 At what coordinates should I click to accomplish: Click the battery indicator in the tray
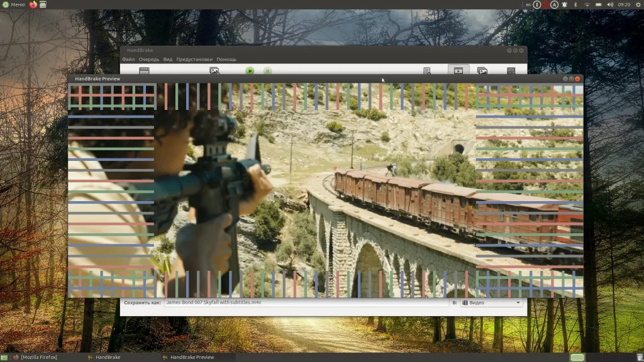click(x=599, y=4)
